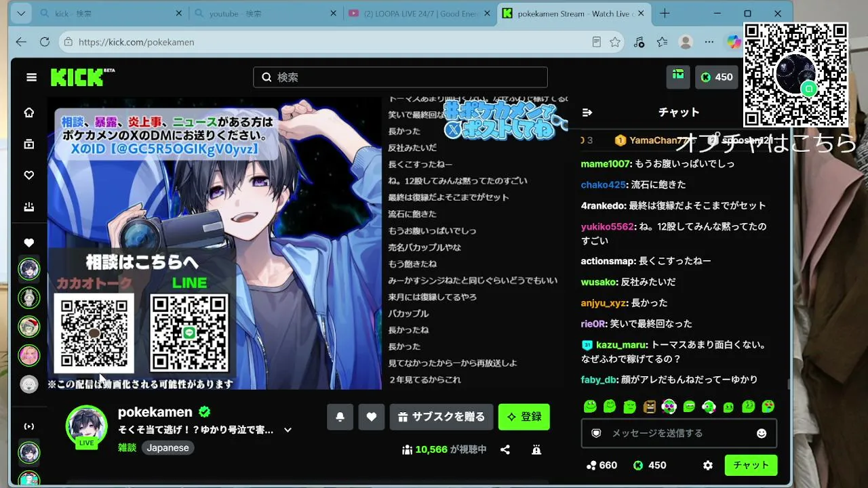Viewport: 868px width, 488px height.
Task: Click the filled heart icon in sidebar
Action: pos(29,243)
